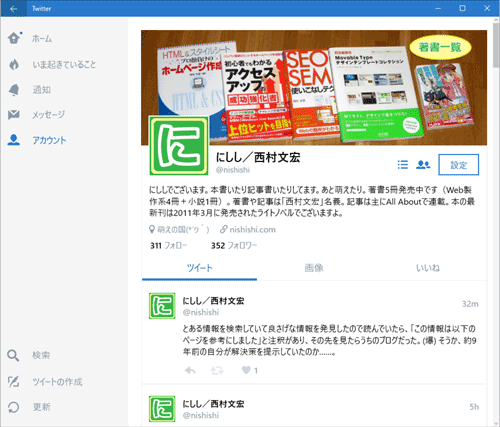Click avatar of the 5h tweet

(x=162, y=409)
